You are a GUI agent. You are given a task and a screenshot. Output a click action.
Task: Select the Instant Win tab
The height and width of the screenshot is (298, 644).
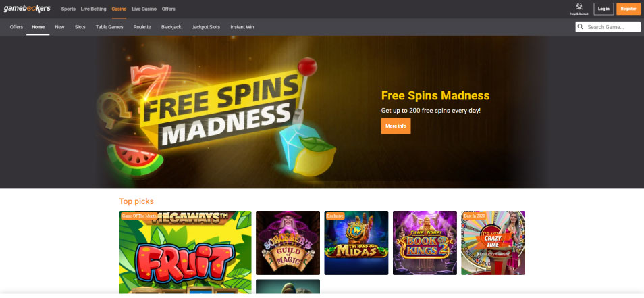pyautogui.click(x=242, y=27)
